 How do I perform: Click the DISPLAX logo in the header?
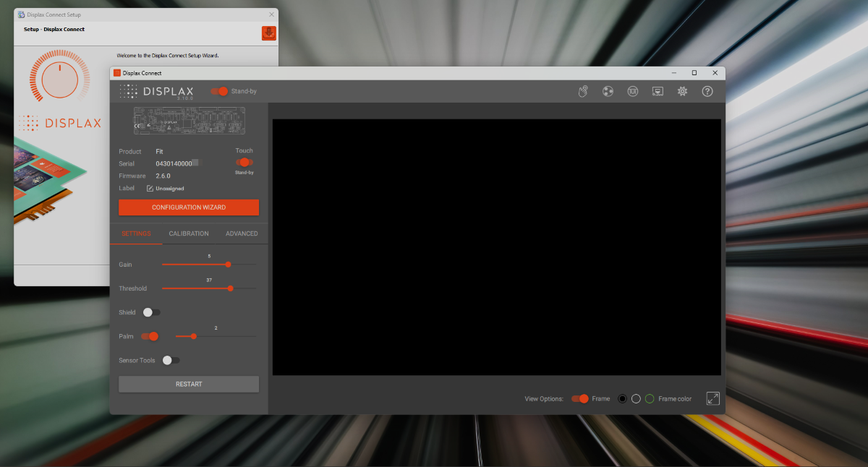point(157,92)
